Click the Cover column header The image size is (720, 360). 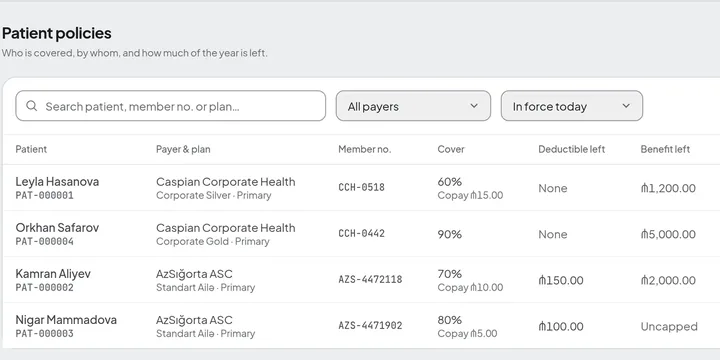pos(451,149)
